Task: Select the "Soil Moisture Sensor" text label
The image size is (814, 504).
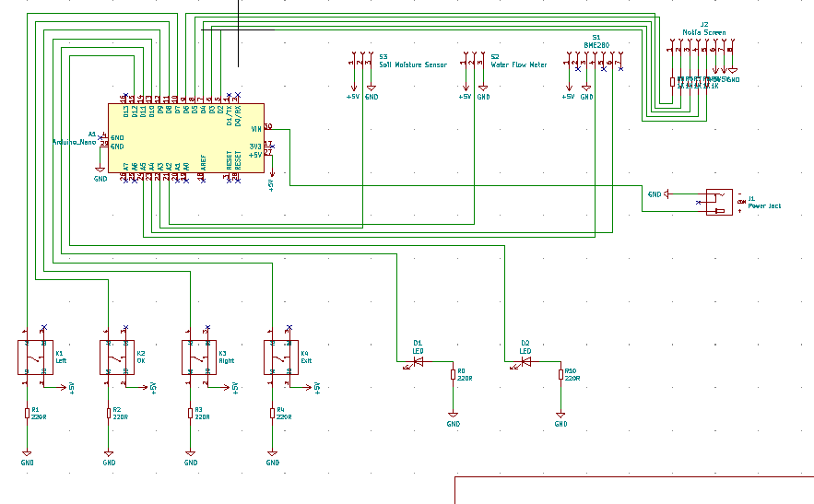Action: pyautogui.click(x=413, y=65)
